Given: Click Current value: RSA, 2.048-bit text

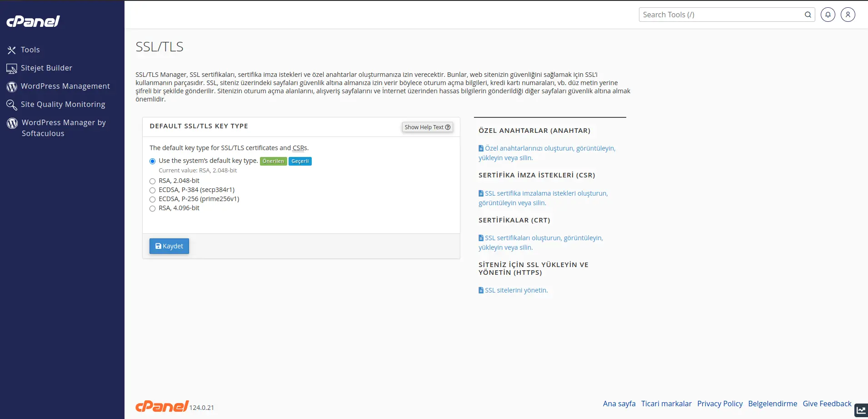Looking at the screenshot, I should (x=198, y=171).
